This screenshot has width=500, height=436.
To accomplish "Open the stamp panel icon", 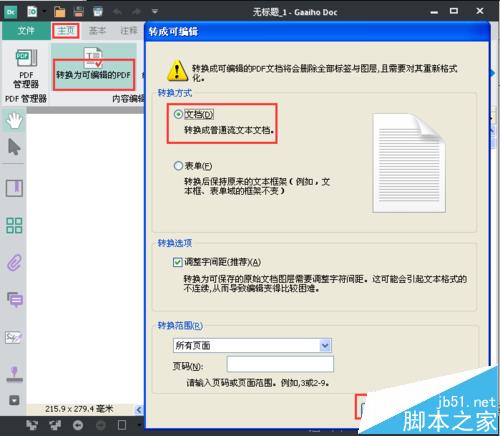I will (x=15, y=374).
